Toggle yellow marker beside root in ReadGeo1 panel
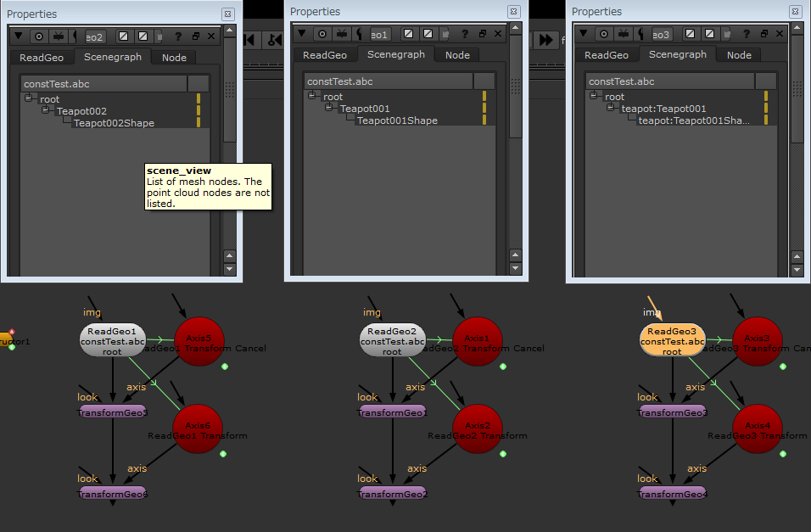This screenshot has height=532, width=811. 199,98
